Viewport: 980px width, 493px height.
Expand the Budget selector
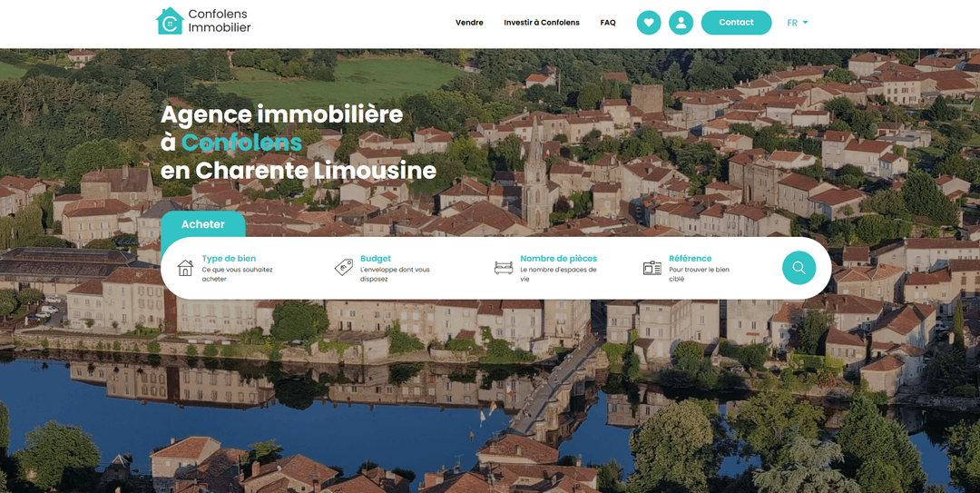395,269
